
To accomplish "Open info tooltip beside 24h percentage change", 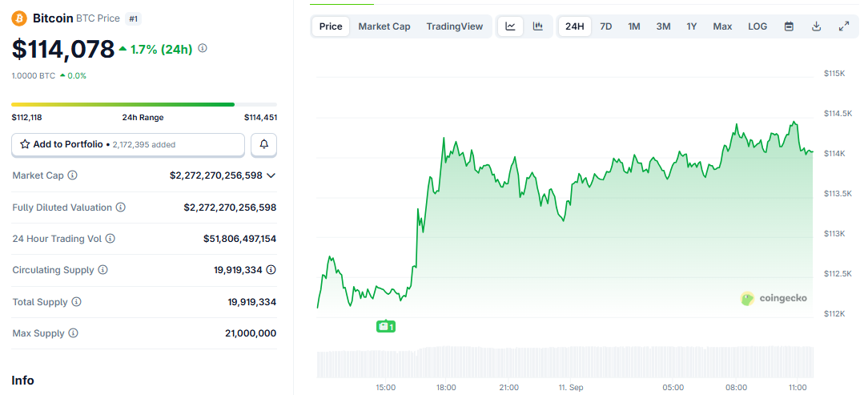I will point(203,48).
